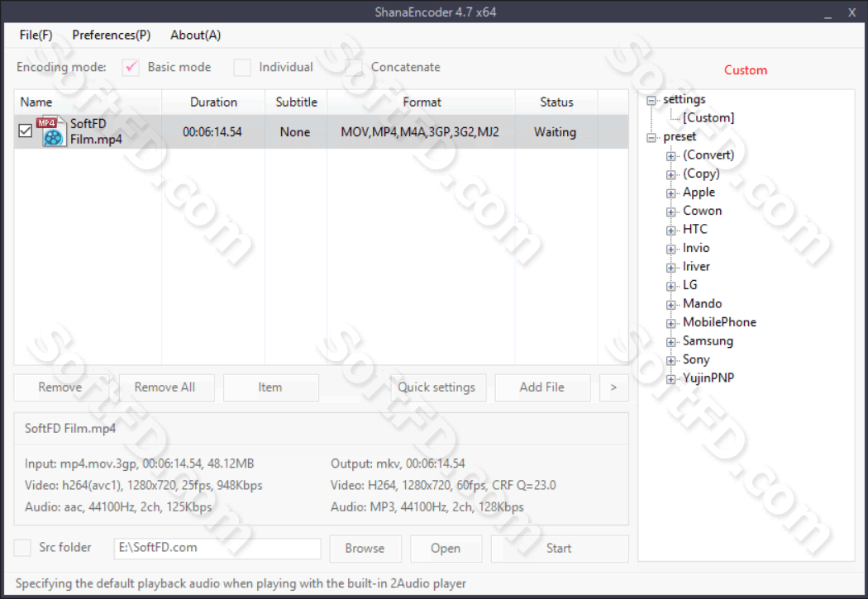Select the Samsung tree item label
The image size is (868, 599).
tap(708, 341)
